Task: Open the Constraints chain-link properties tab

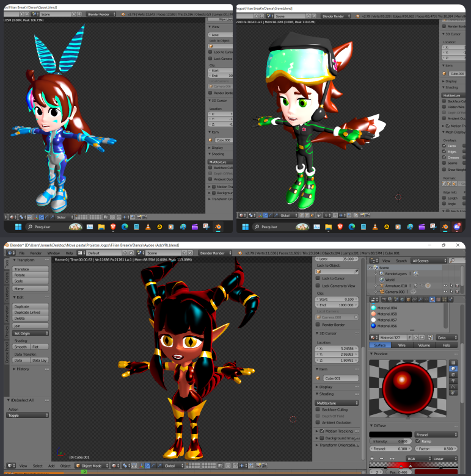Action: tap(414, 299)
